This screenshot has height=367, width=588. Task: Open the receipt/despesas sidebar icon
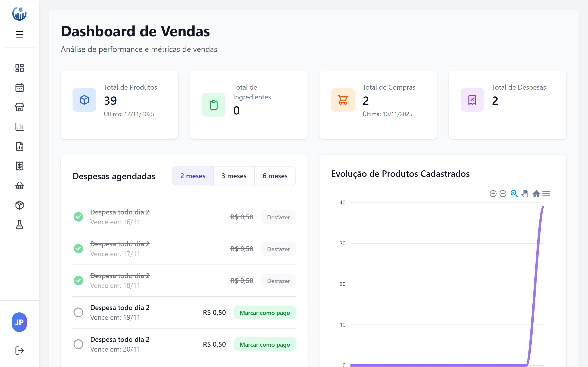click(x=19, y=166)
